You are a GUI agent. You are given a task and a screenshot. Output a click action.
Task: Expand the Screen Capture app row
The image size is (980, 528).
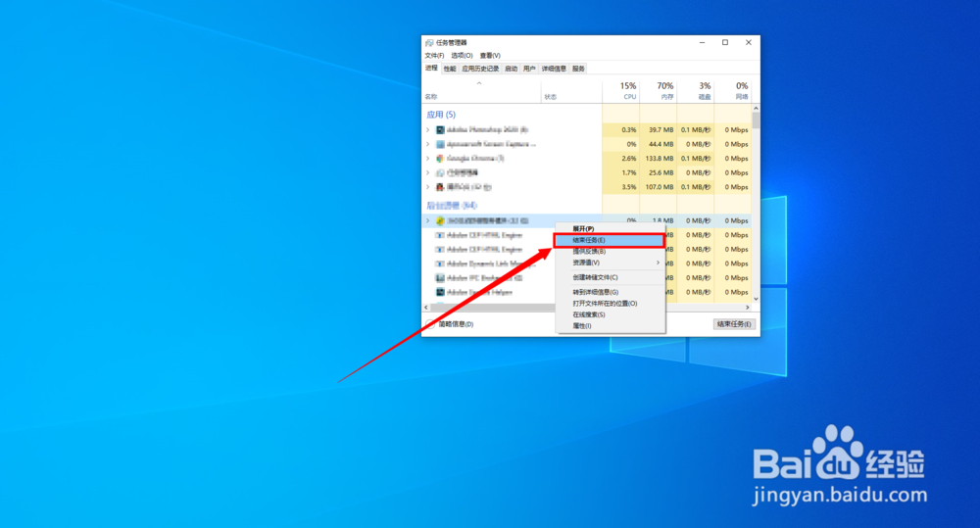pos(428,144)
